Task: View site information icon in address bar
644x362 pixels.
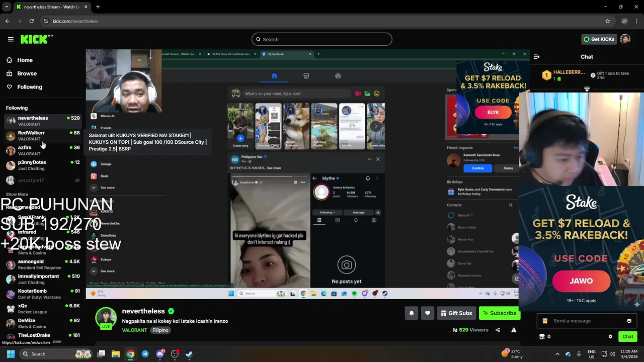Action: (46, 21)
